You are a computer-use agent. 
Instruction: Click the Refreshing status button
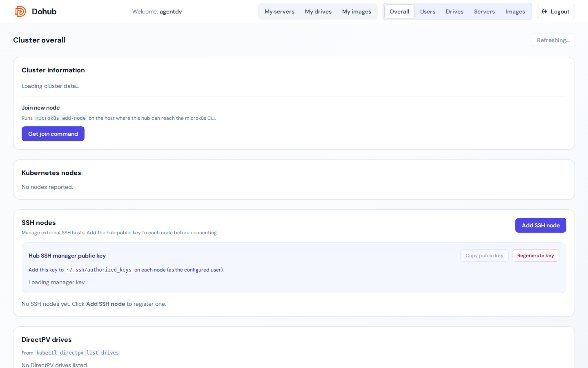[x=553, y=40]
